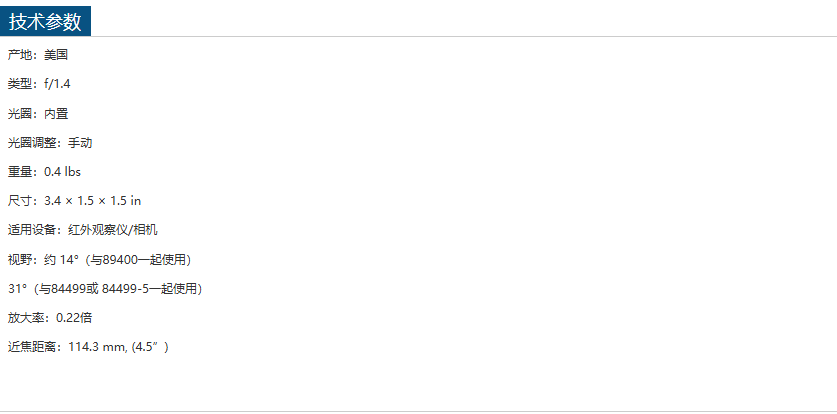Click the 光圈调整 label text
837x414 pixels.
click(x=32, y=143)
